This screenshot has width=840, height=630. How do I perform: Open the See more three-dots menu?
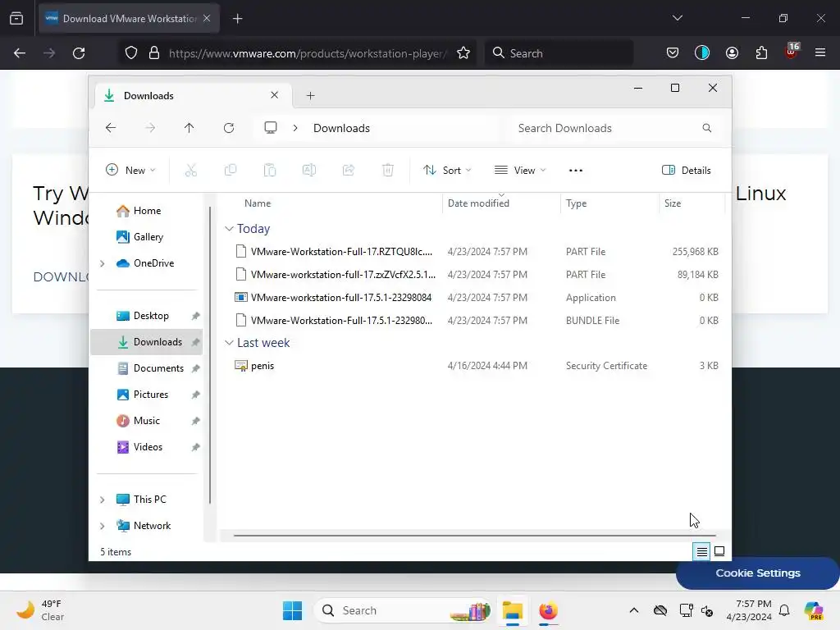coord(575,171)
